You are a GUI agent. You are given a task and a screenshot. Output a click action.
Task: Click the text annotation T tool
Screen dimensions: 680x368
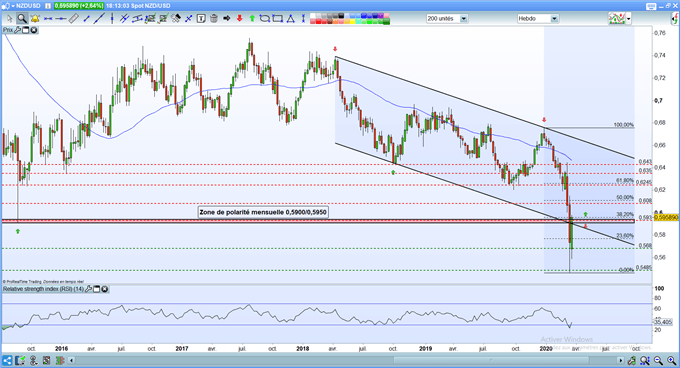201,19
